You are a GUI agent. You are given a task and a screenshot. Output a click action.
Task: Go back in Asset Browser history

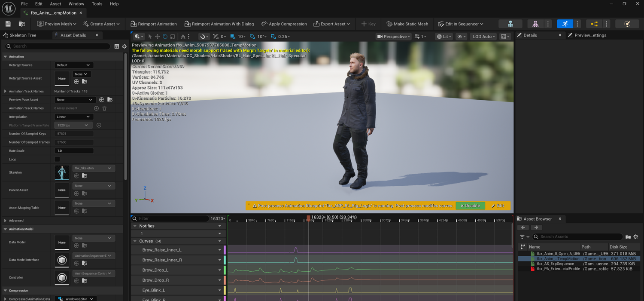523,227
